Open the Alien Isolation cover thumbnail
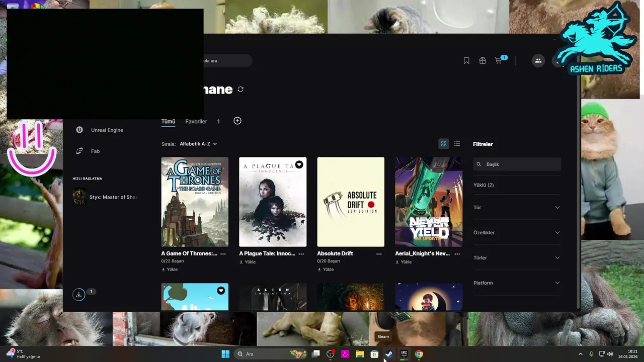 (273, 297)
